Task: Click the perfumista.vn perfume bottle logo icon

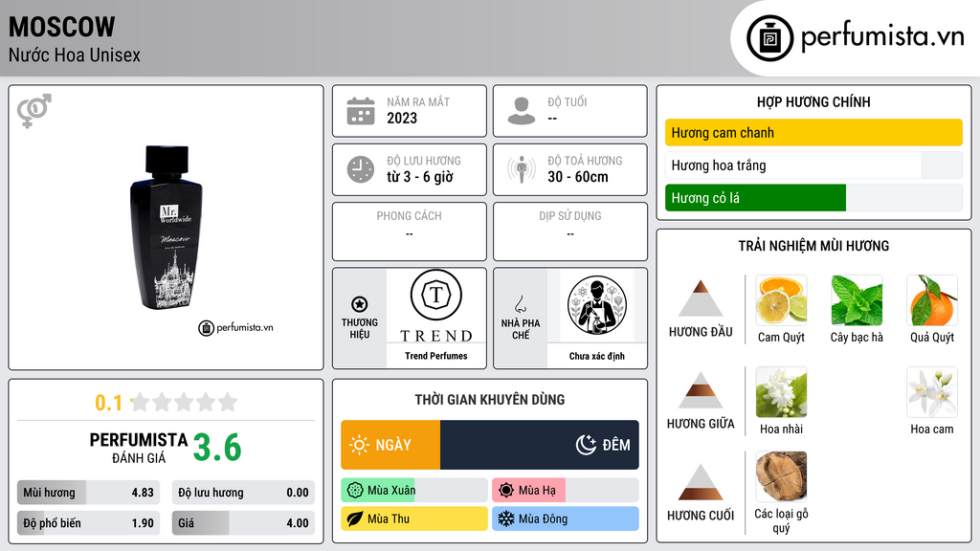Action: (769, 38)
